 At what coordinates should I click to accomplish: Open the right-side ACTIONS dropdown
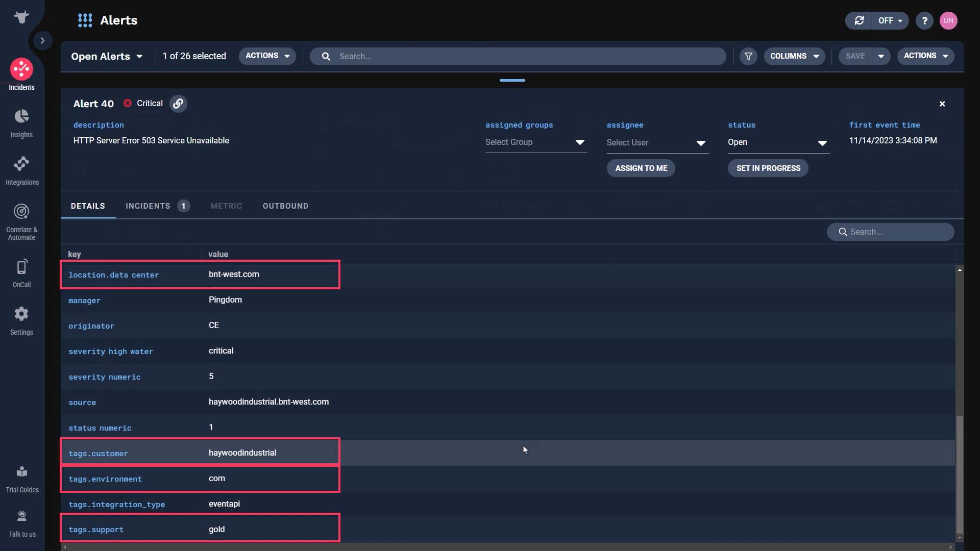(x=926, y=56)
